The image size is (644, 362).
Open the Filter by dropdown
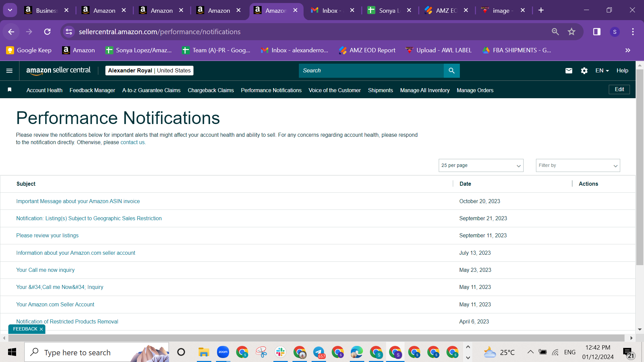pyautogui.click(x=578, y=166)
